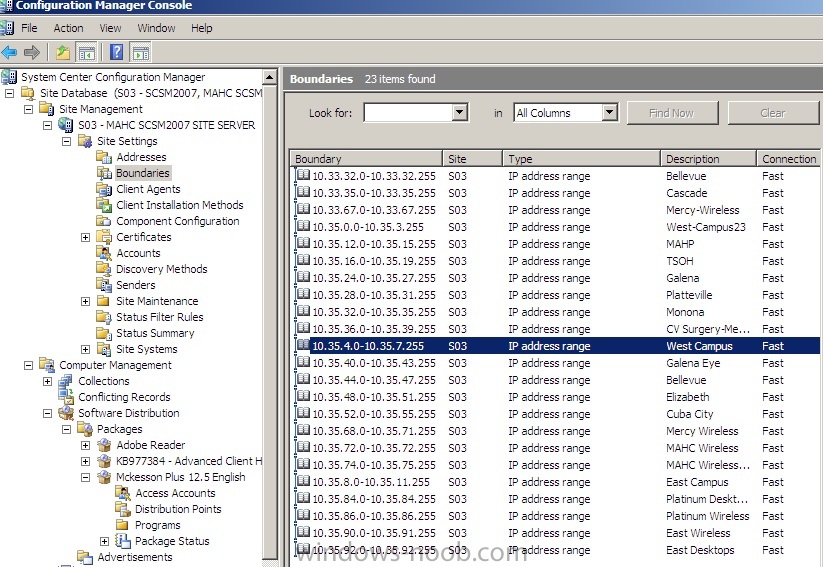Screen dimensions: 823x567
Task: Click the Component Configuration folder icon
Action: pyautogui.click(x=104, y=221)
